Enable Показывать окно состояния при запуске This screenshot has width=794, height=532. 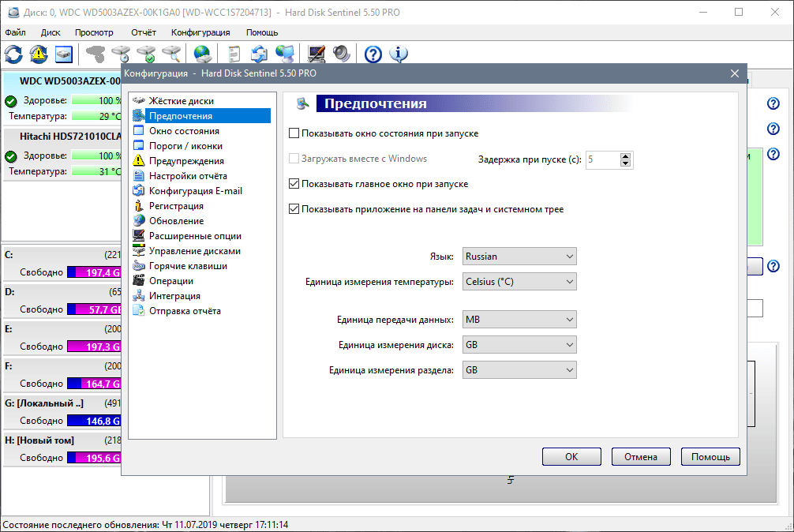(294, 133)
